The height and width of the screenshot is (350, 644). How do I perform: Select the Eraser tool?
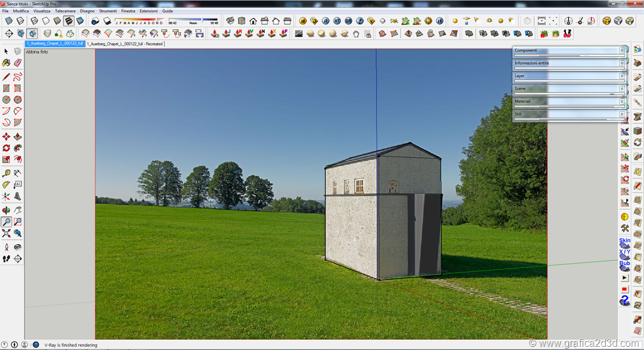click(18, 62)
